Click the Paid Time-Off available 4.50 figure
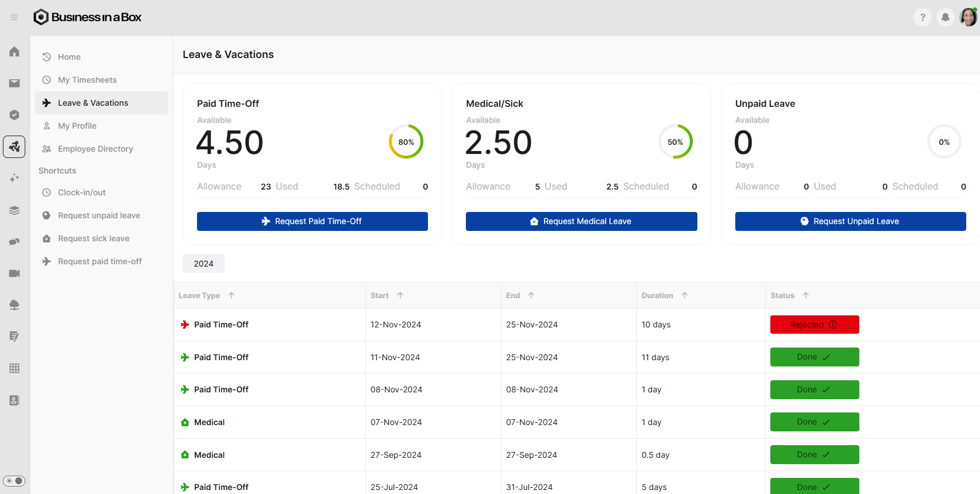980x494 pixels. (230, 142)
